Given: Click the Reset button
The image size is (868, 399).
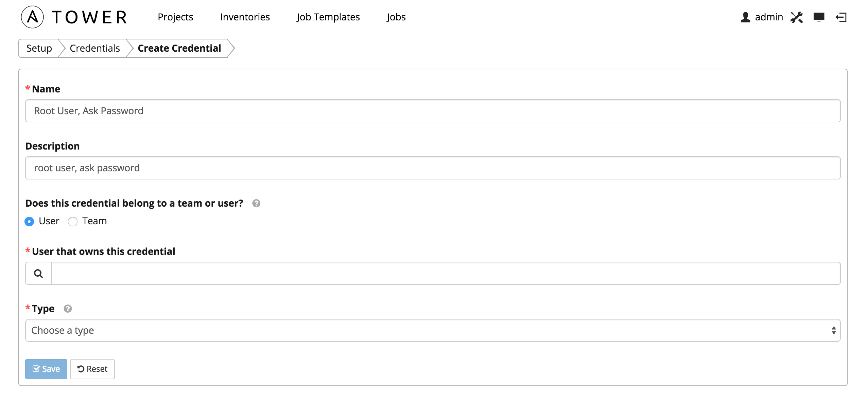Looking at the screenshot, I should click(x=92, y=369).
